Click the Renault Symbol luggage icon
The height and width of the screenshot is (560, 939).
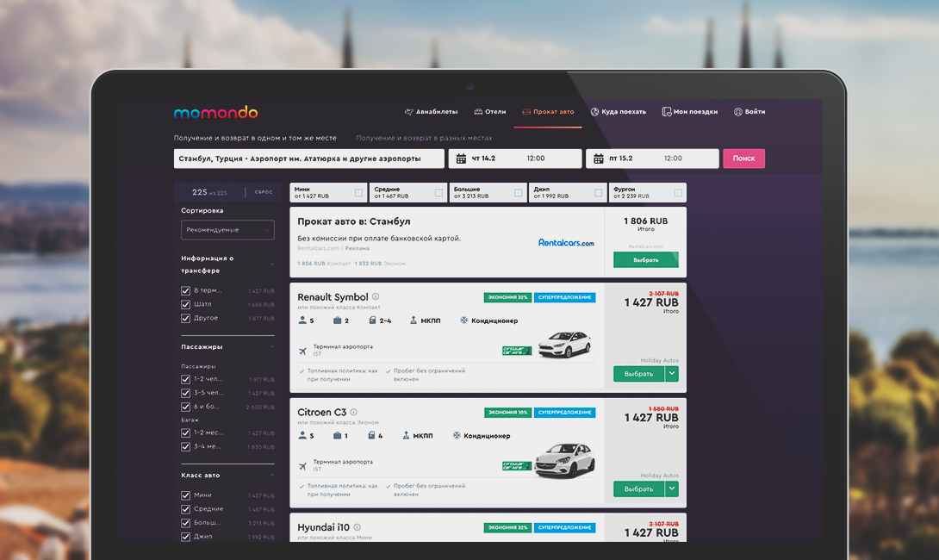click(x=337, y=320)
